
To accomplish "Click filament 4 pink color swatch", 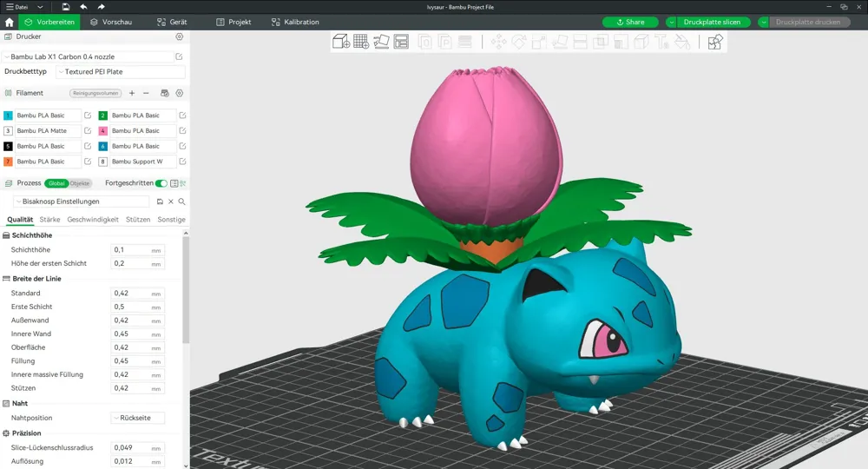I will [x=103, y=130].
